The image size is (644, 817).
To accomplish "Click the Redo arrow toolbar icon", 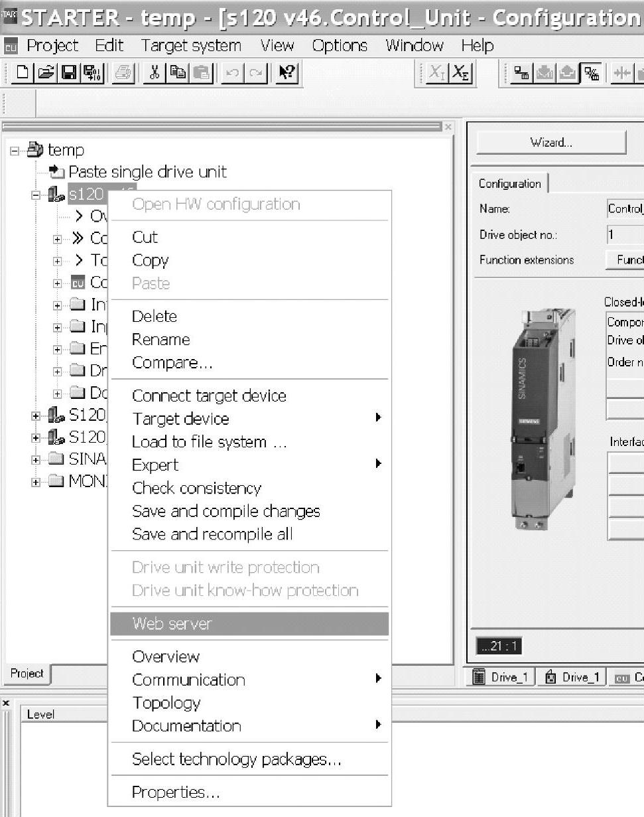I will point(255,73).
